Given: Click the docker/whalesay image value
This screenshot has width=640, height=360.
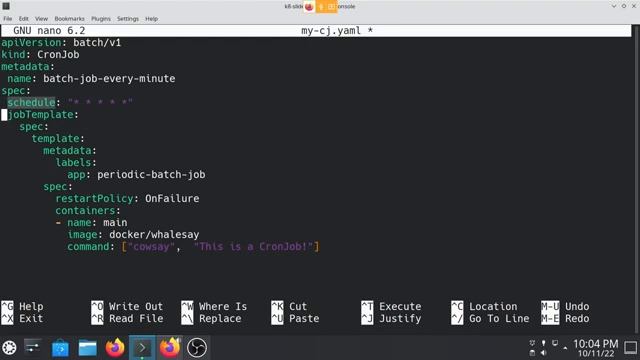Looking at the screenshot, I should click(x=154, y=235).
